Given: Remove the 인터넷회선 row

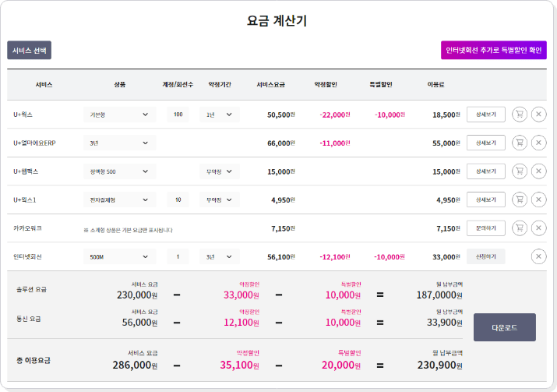Looking at the screenshot, I should tap(538, 256).
